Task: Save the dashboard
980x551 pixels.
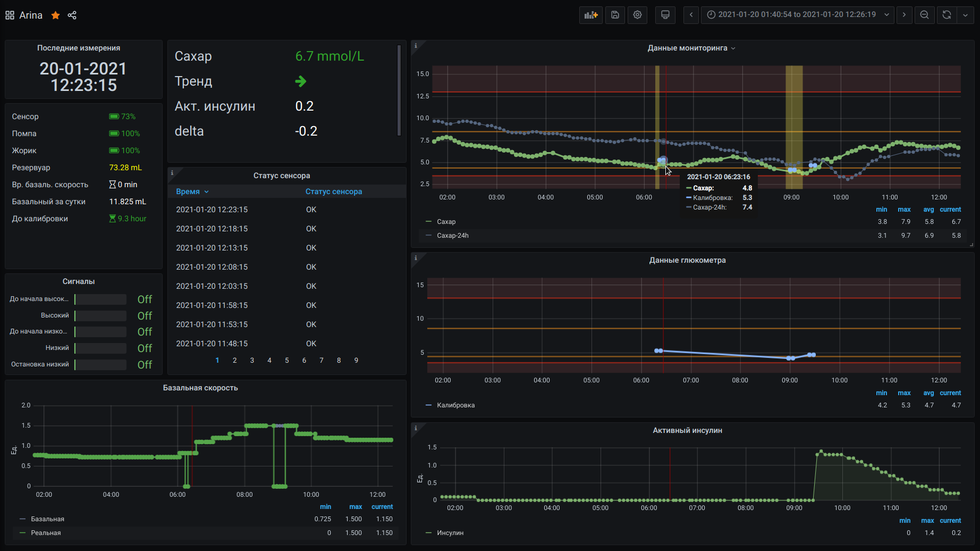Action: pos(615,15)
